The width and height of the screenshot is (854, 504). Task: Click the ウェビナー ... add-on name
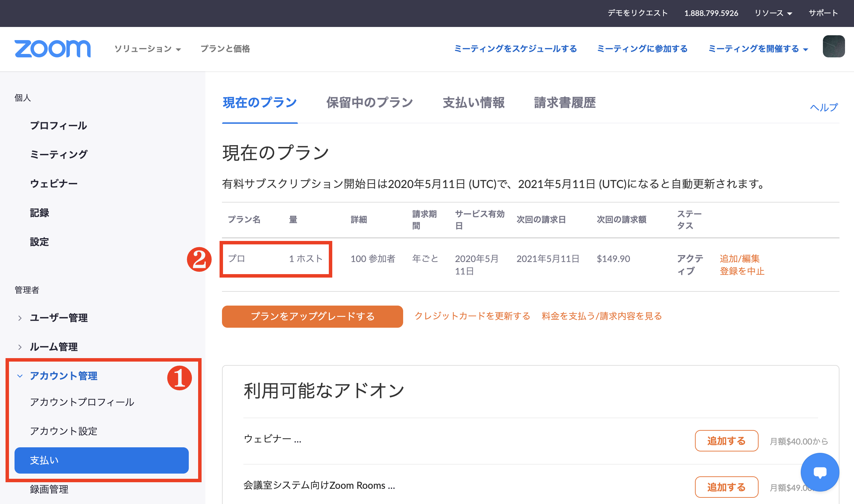click(272, 439)
